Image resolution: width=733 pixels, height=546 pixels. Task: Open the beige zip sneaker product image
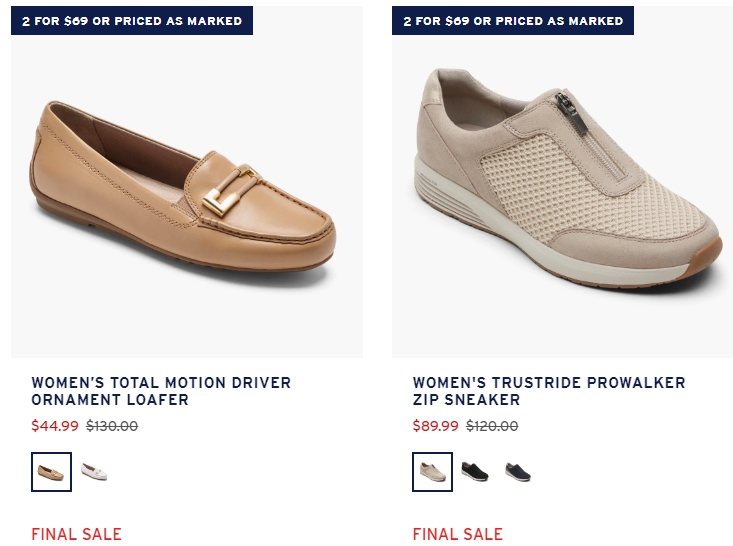click(x=562, y=182)
